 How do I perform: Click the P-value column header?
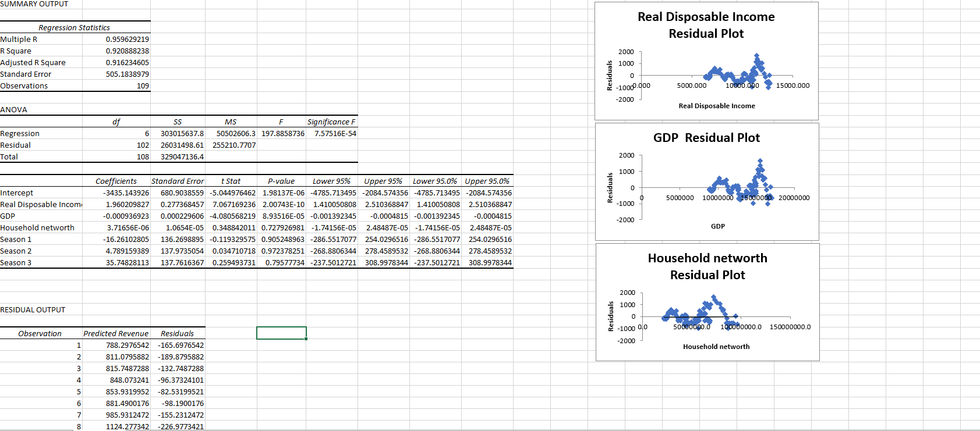[281, 181]
